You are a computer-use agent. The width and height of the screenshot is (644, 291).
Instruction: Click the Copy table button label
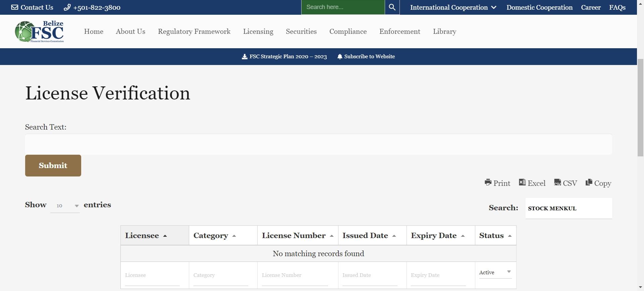603,184
